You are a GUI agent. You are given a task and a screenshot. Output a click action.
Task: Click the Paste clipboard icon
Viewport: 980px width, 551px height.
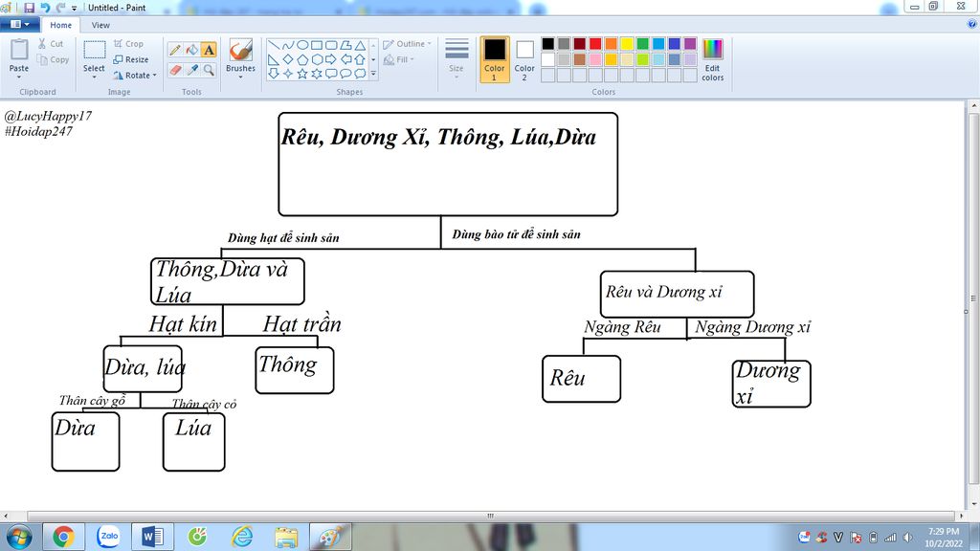pos(19,50)
